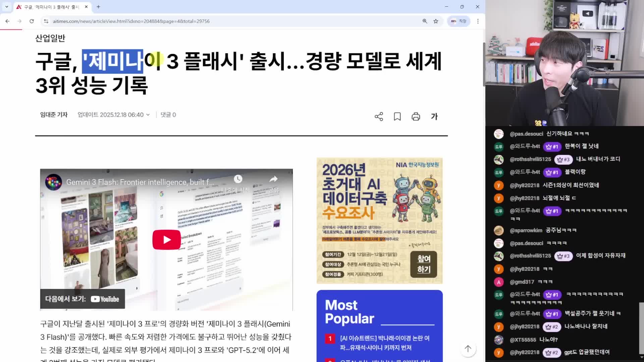Open the browser three-dot menu
The height and width of the screenshot is (362, 644).
click(x=478, y=21)
